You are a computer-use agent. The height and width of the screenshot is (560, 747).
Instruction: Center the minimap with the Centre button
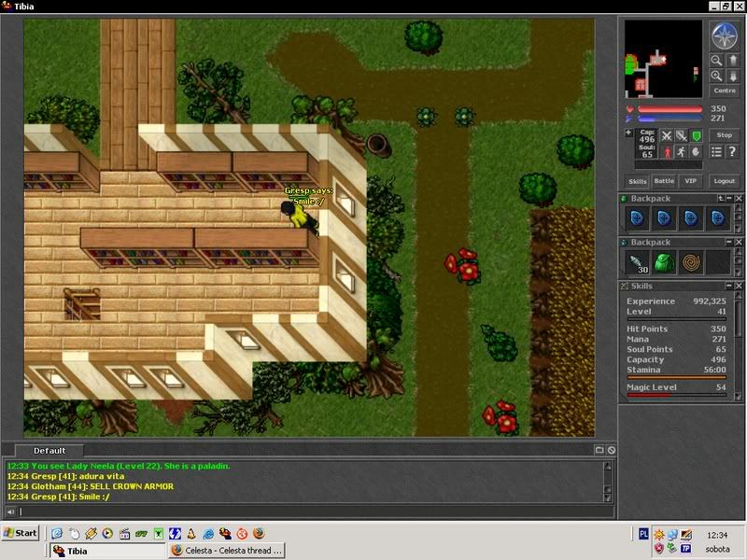coord(725,91)
